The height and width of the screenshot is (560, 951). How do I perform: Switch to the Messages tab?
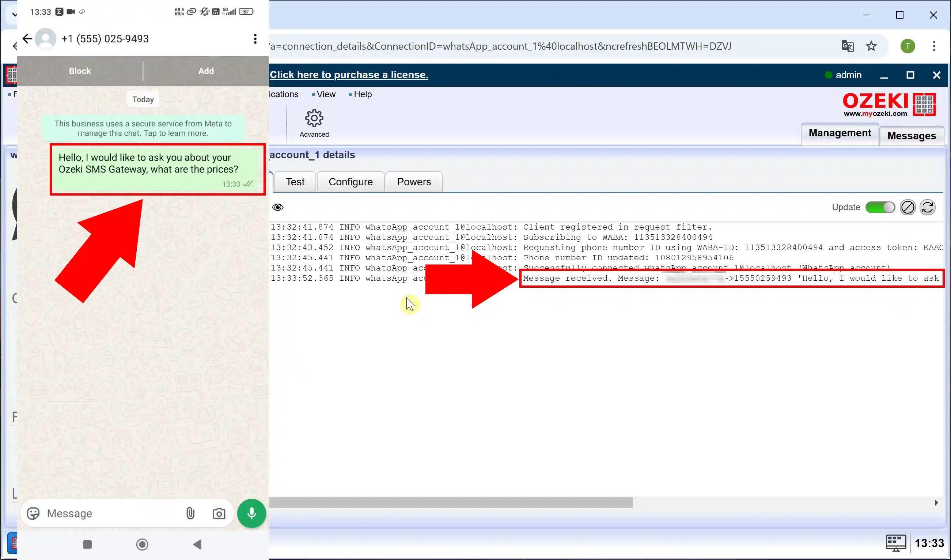tap(912, 136)
